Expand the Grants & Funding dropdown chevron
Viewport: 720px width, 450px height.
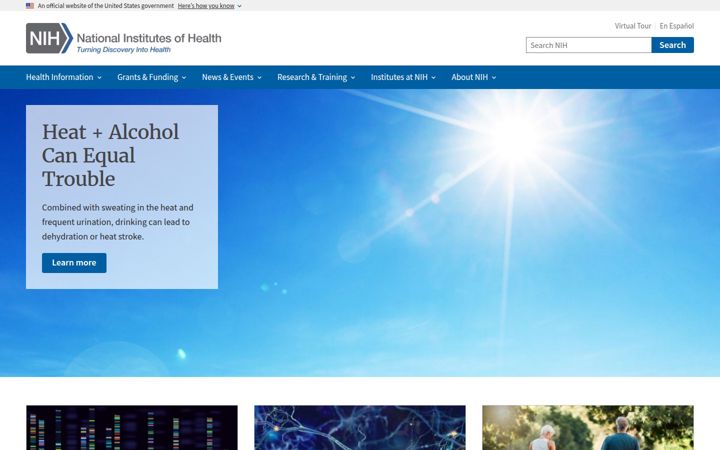[x=184, y=78]
